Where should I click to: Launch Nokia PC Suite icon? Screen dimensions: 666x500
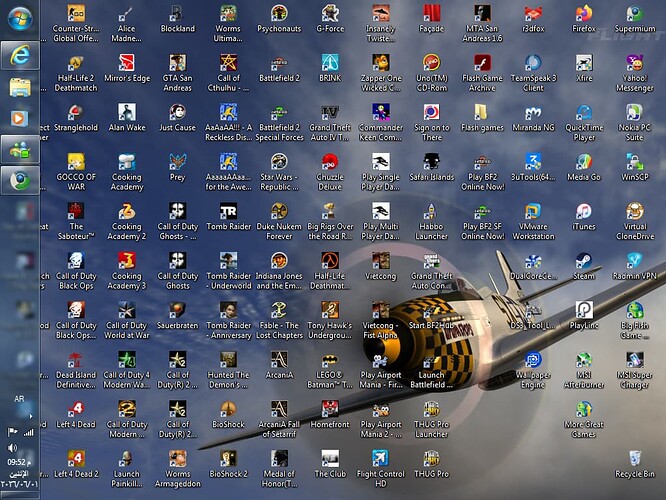[x=635, y=123]
